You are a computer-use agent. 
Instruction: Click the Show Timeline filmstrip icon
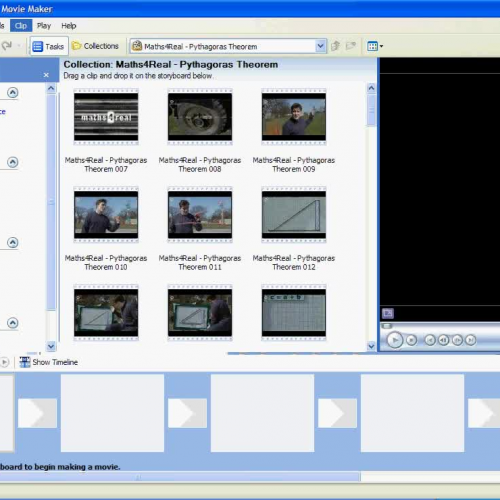point(25,362)
